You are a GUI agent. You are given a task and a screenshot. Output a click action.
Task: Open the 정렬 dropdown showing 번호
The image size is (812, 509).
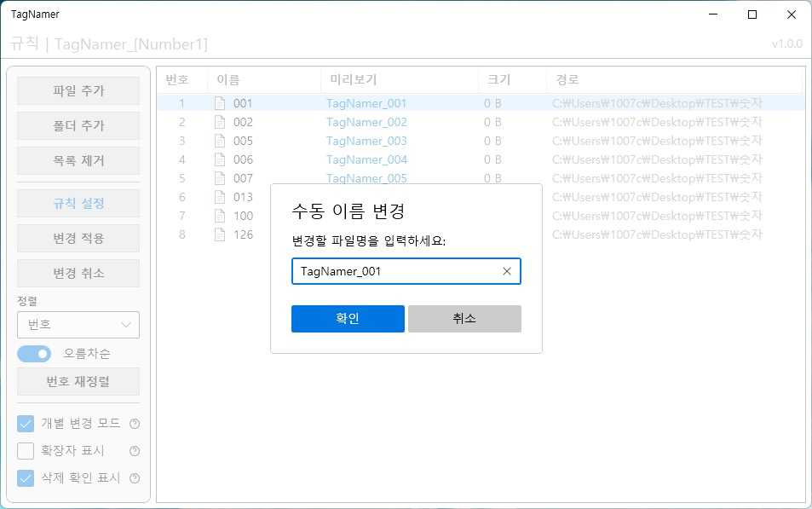(x=78, y=325)
